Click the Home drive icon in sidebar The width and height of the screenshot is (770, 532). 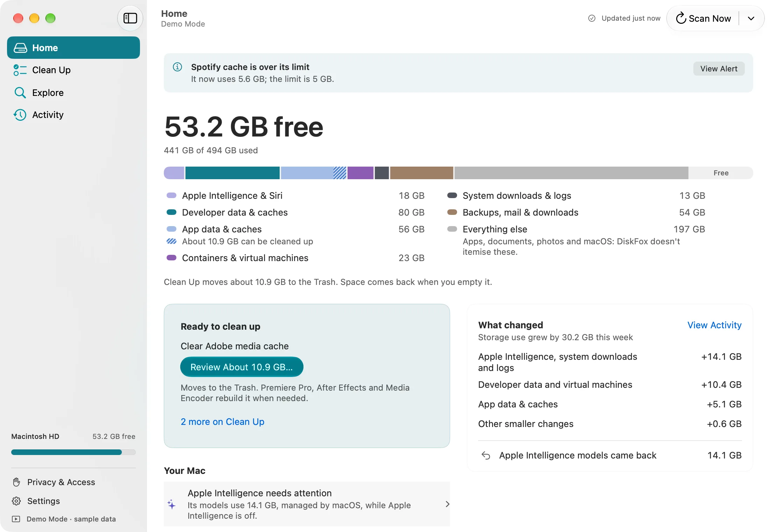[20, 48]
